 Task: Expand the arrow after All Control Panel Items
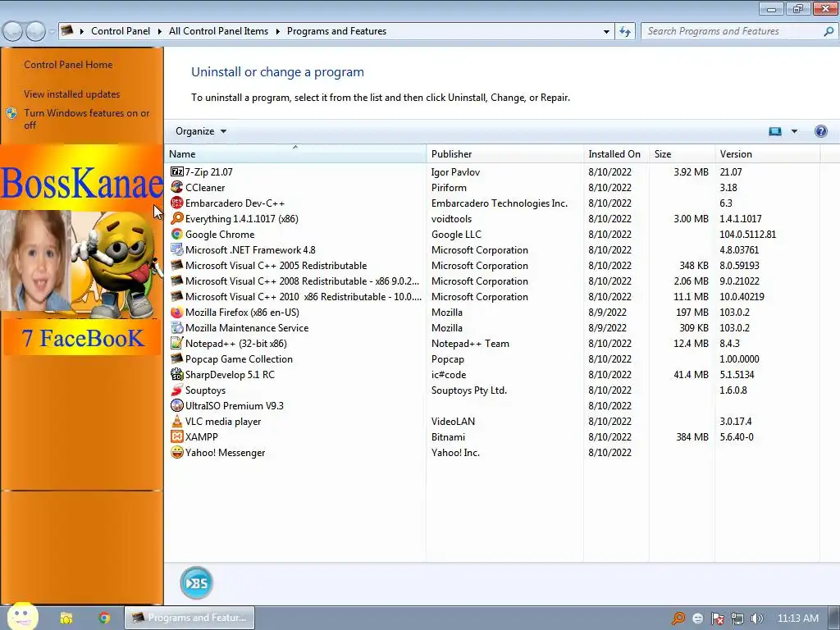[x=277, y=32]
